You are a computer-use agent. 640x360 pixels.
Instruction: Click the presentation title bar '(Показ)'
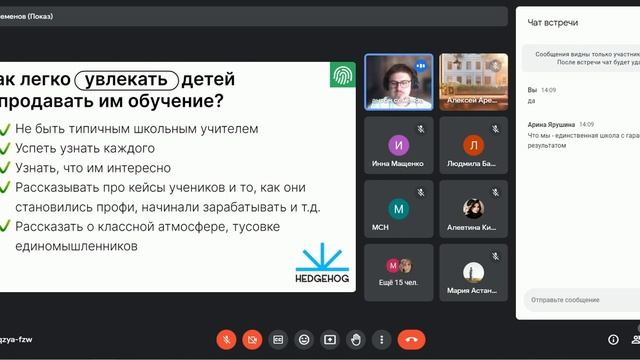coord(253,16)
